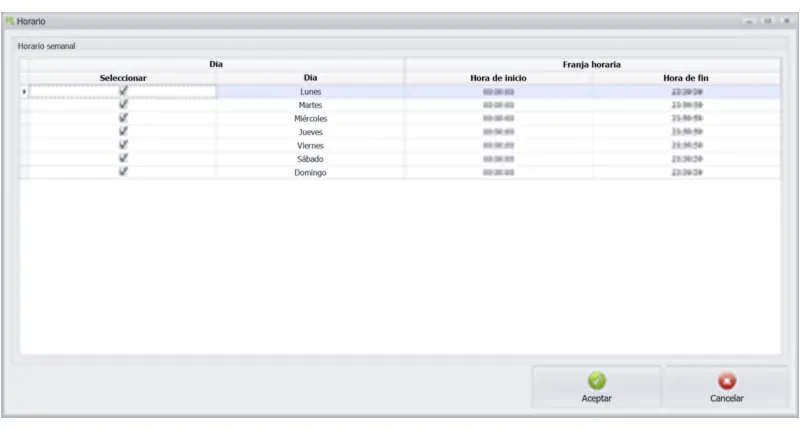Screen dimensions: 800x430
Task: Uncheck the Sábado checkbox
Action: click(x=123, y=158)
